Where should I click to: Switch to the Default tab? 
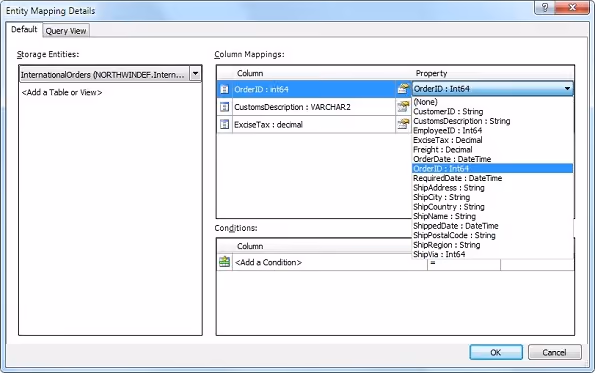tap(24, 30)
